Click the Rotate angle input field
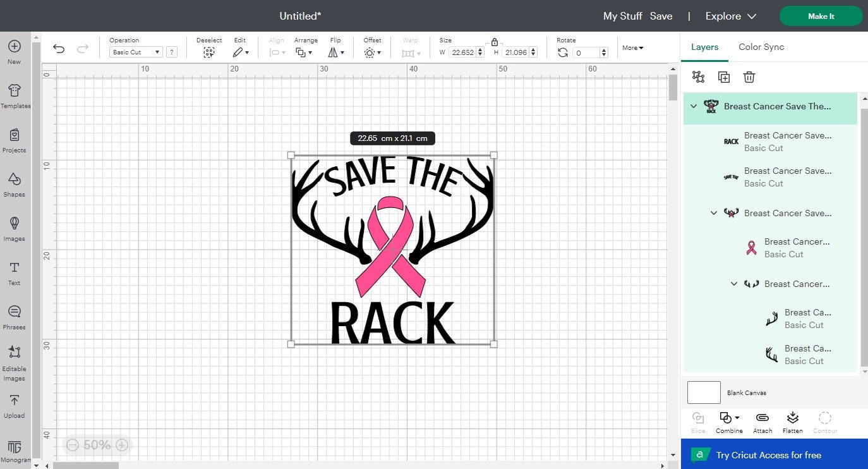 [586, 52]
